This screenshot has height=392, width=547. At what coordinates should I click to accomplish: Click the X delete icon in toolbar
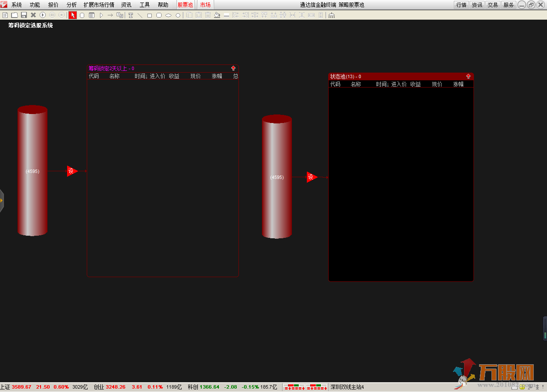pyautogui.click(x=33, y=15)
